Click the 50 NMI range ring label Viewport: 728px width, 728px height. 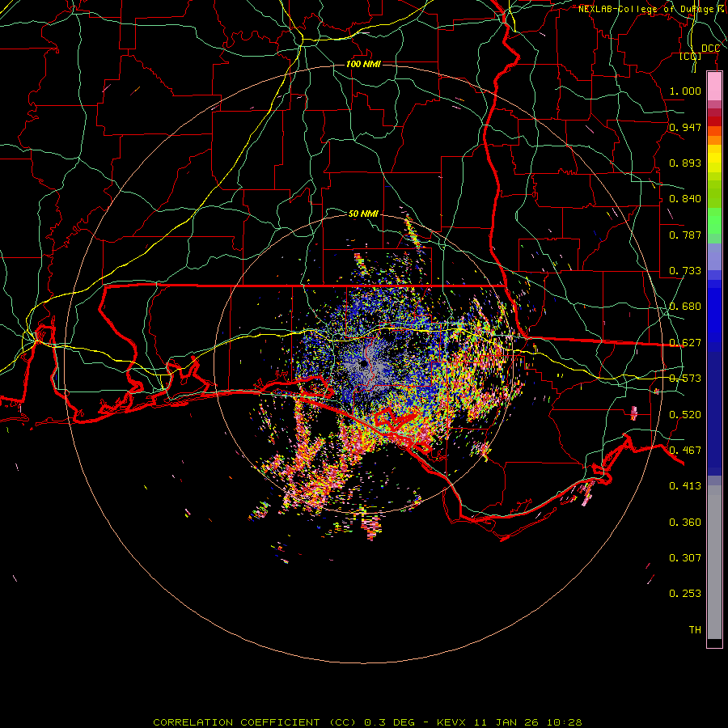[x=363, y=214]
